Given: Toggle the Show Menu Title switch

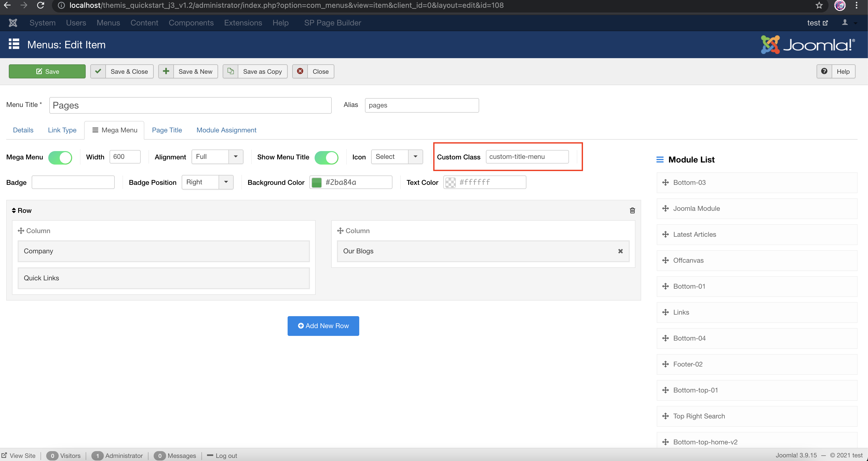Looking at the screenshot, I should tap(326, 157).
